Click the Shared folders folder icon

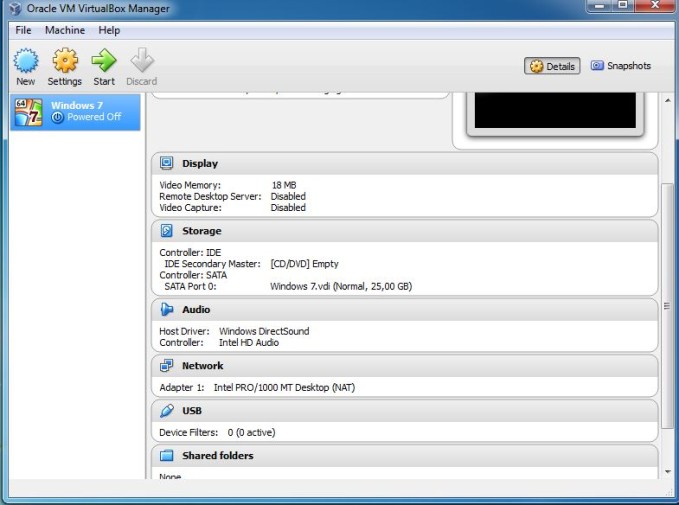(x=167, y=456)
